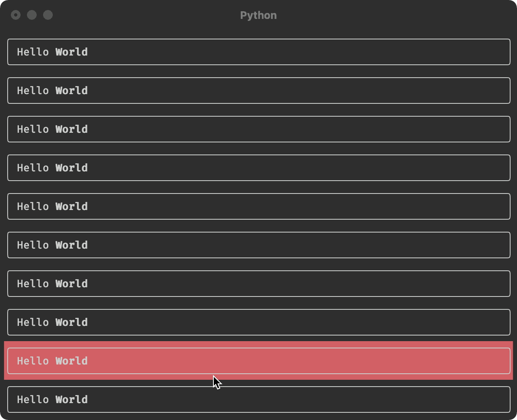Click the rightmost traffic-light window control
This screenshot has width=517, height=420.
tap(48, 15)
